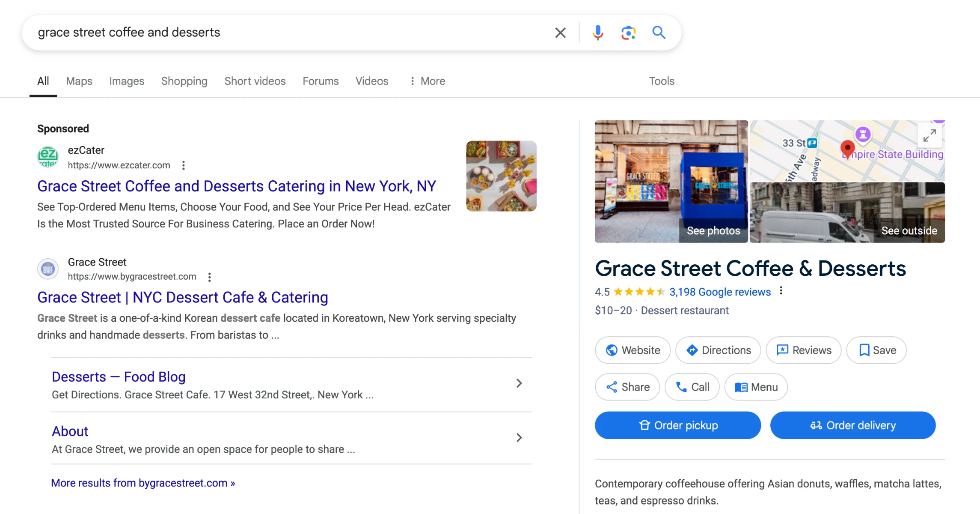The height and width of the screenshot is (514, 980).
Task: Open the 3,198 Google reviews link
Action: pyautogui.click(x=720, y=292)
